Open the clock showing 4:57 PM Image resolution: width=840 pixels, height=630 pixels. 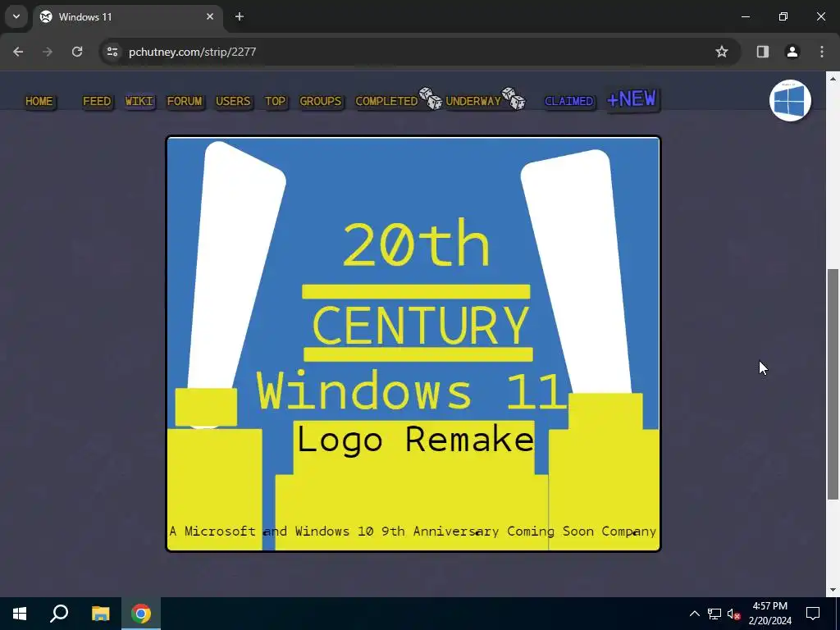click(x=769, y=614)
